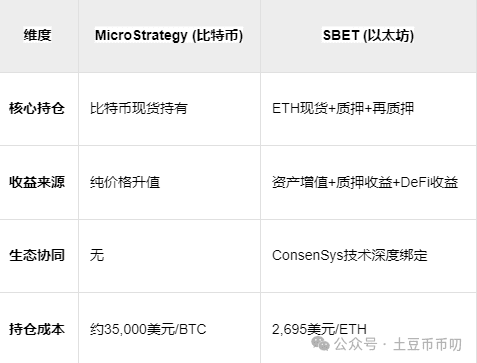
Task: Select the 2,695美元/ETH cell
Action: coord(319,329)
